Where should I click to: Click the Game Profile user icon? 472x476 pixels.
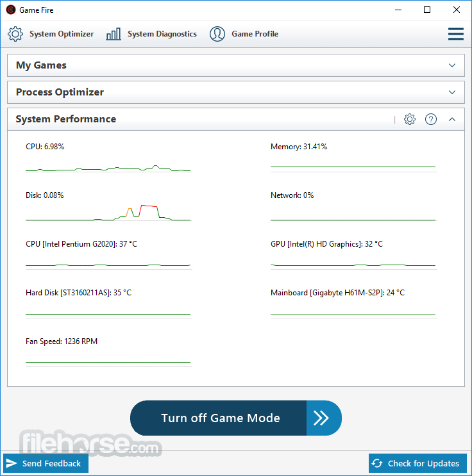click(217, 34)
